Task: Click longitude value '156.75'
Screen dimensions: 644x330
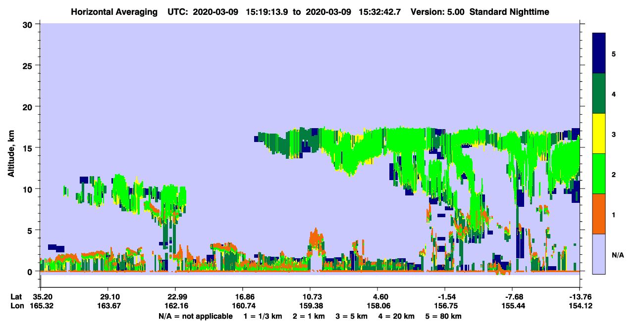Action: point(445,306)
